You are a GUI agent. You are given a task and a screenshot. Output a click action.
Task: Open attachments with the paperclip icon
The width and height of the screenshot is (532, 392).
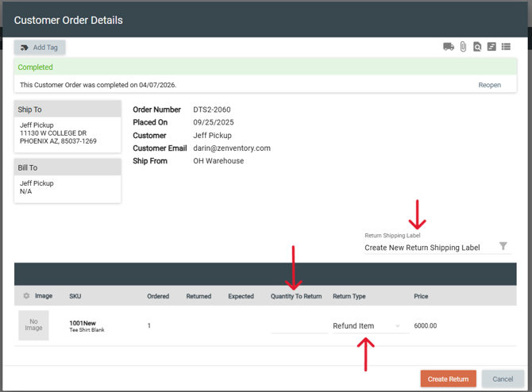click(x=463, y=47)
